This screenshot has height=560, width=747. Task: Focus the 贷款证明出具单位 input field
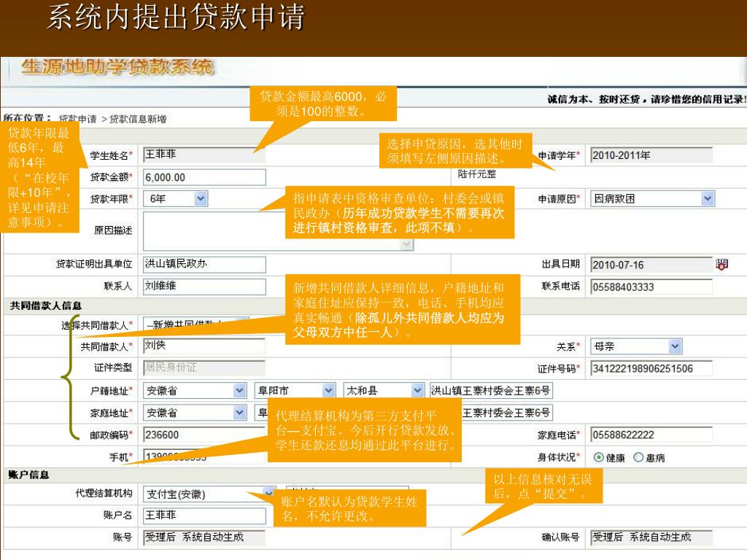point(204,265)
